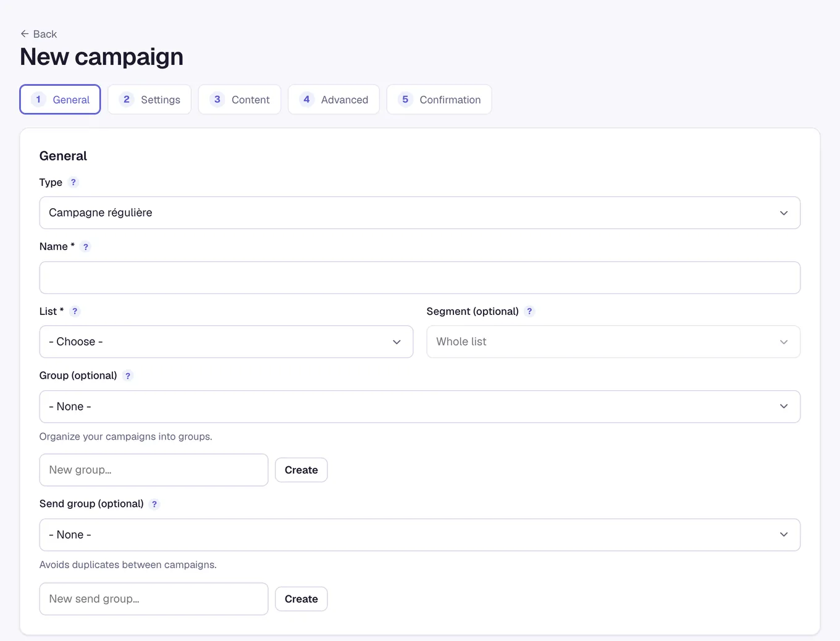Click the List field help icon

click(x=75, y=311)
